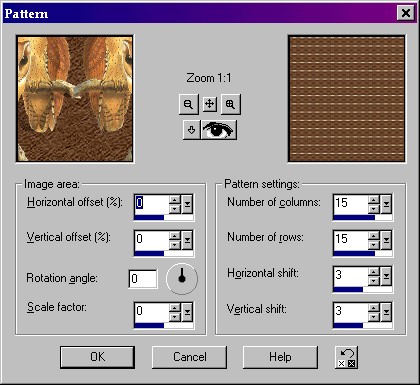Click the OK button
The image size is (420, 385).
(97, 357)
